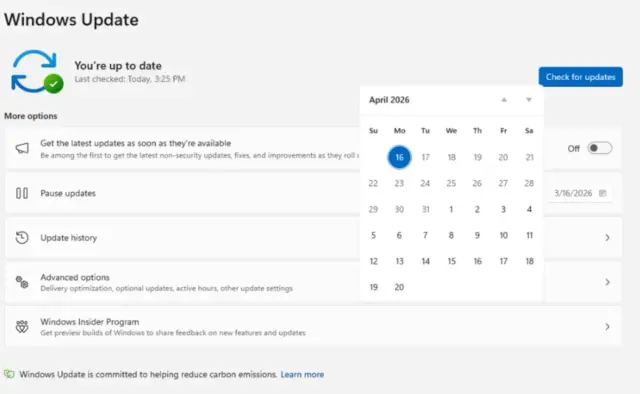Pick date 29 in the calendar
640x394 pixels.
pos(373,209)
